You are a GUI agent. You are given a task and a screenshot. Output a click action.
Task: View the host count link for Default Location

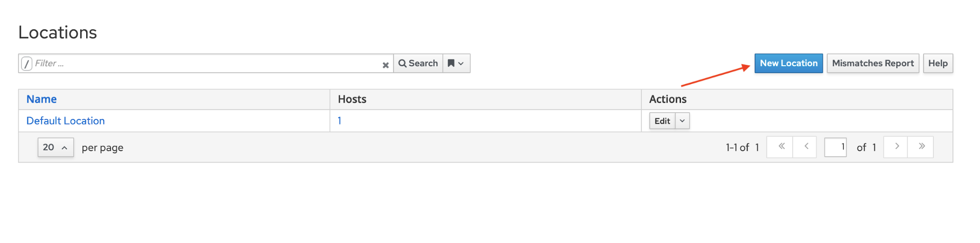coord(339,121)
